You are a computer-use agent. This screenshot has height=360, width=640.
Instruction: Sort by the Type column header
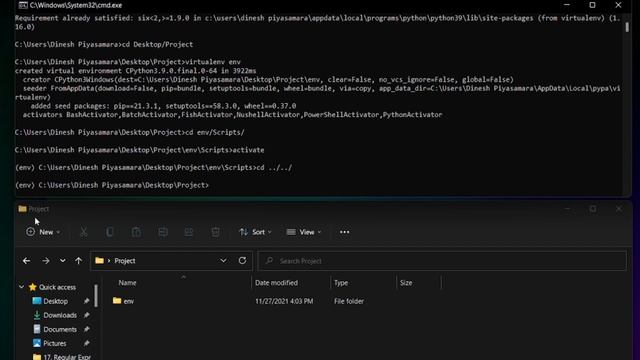(341, 282)
